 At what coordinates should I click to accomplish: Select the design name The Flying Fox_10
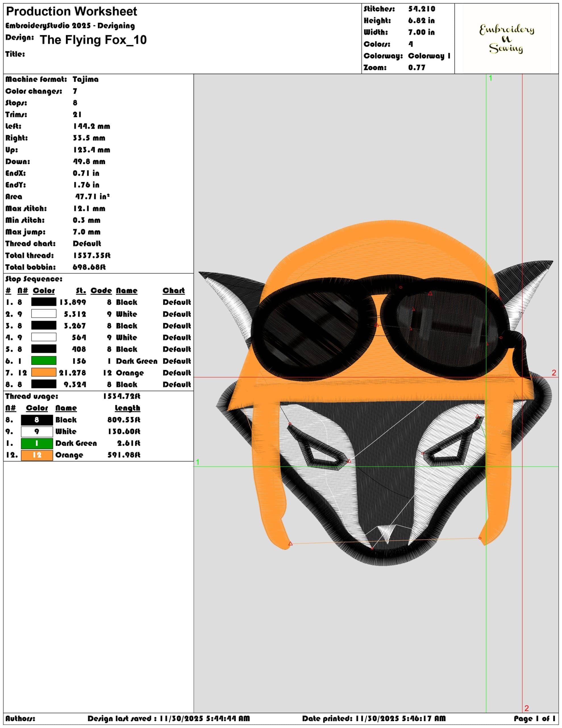(x=93, y=40)
